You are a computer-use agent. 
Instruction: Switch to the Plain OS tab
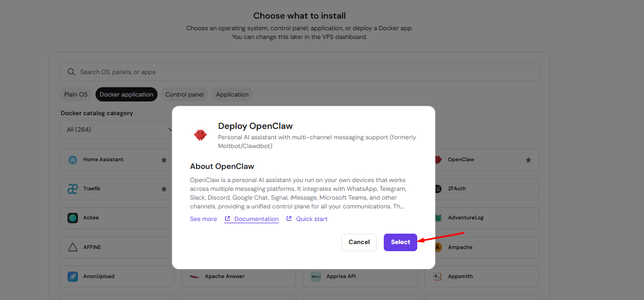76,94
